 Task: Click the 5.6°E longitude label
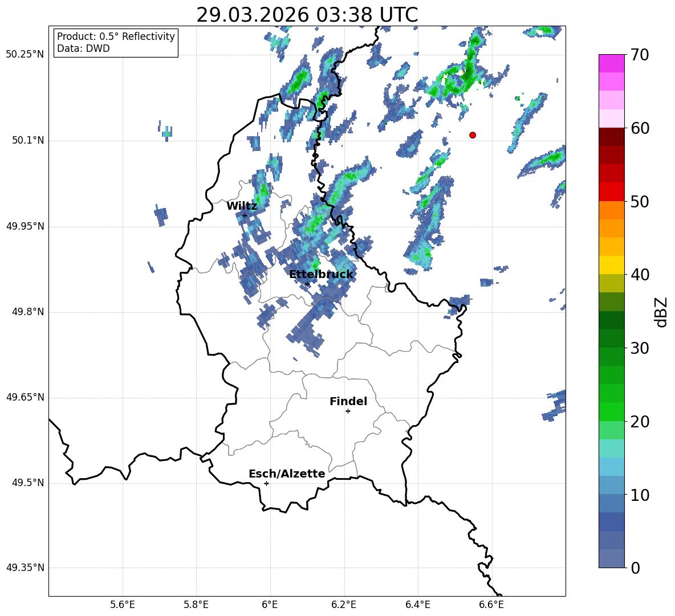tap(123, 605)
